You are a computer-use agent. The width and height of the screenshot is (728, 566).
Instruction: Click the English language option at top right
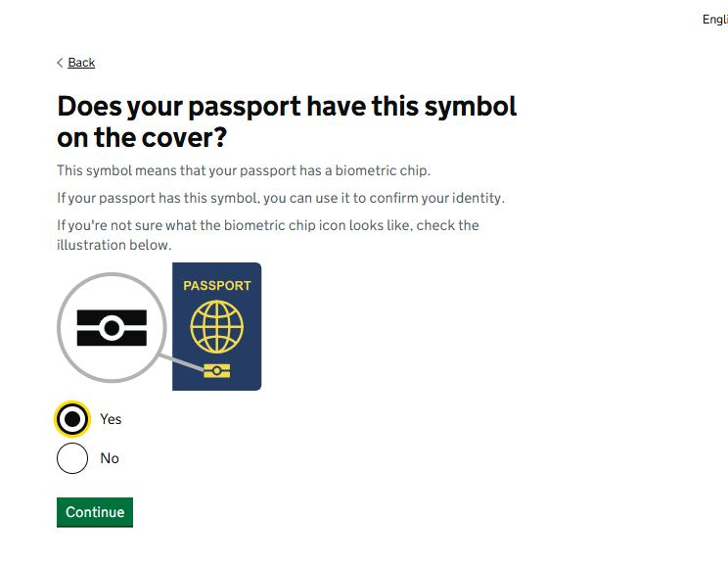point(715,20)
